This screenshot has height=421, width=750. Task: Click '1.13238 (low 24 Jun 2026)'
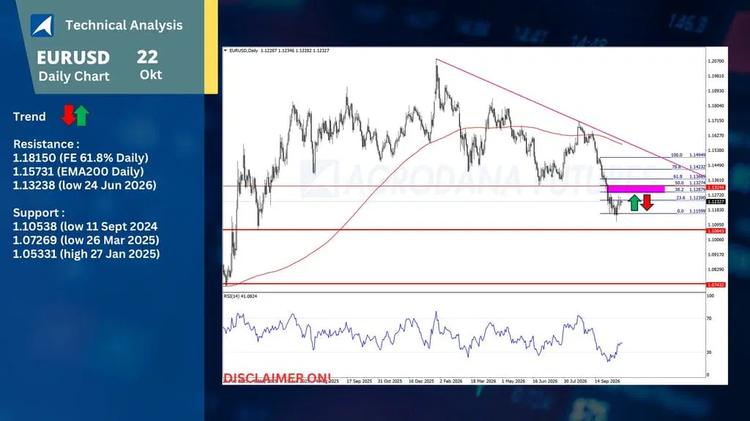pyautogui.click(x=85, y=185)
